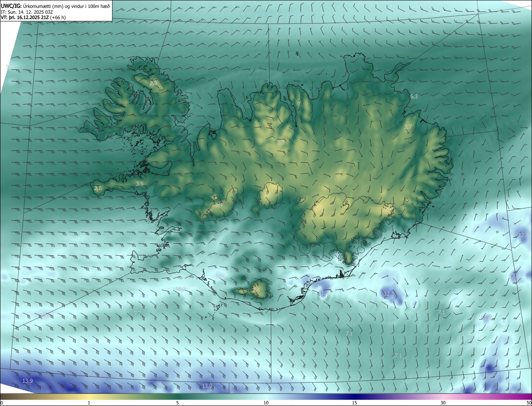The width and height of the screenshot is (532, 406).
Task: Click the 30 tick on the colour scale
Action: tap(443, 403)
